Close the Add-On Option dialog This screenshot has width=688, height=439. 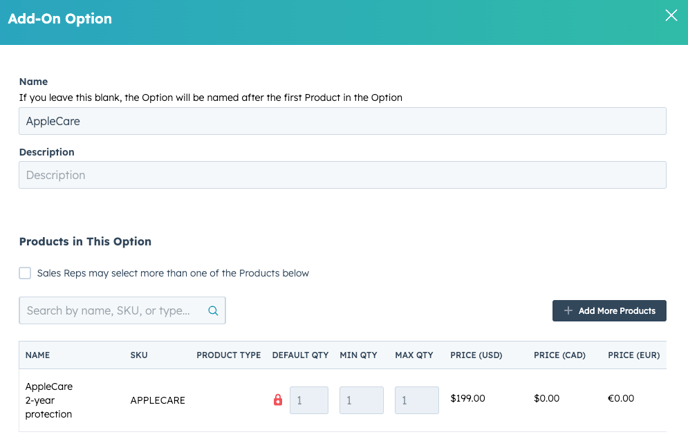click(671, 16)
